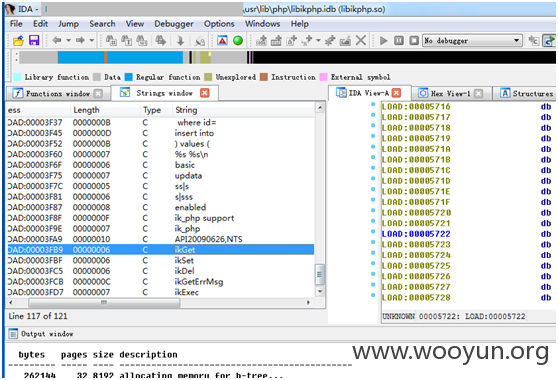Click the red A toolbar icon
Image resolution: width=558 pixels, height=380 pixels.
(222, 41)
